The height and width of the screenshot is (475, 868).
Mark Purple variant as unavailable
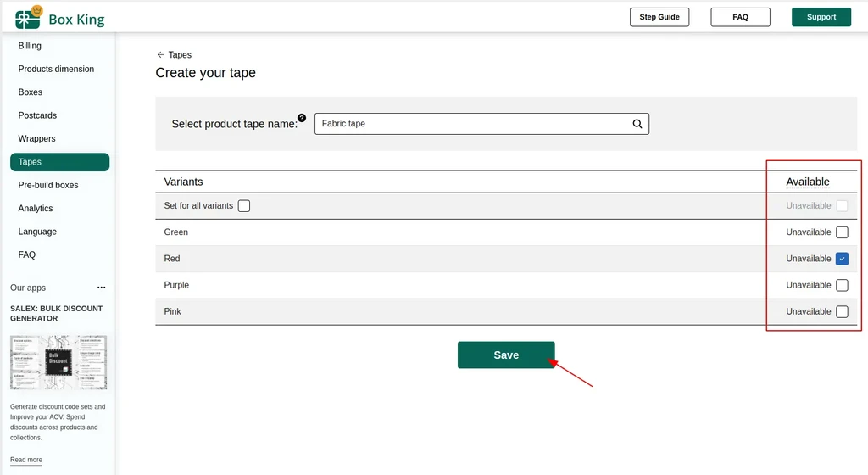pyautogui.click(x=842, y=285)
